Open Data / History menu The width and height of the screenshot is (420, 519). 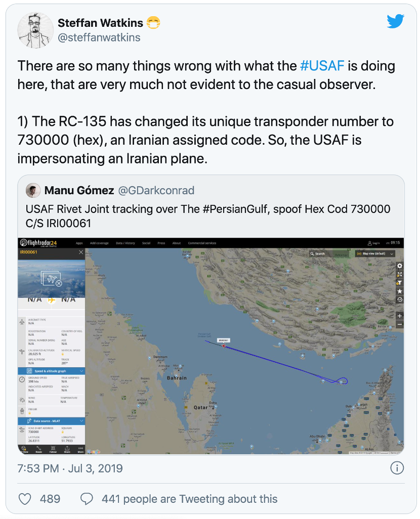tap(125, 243)
